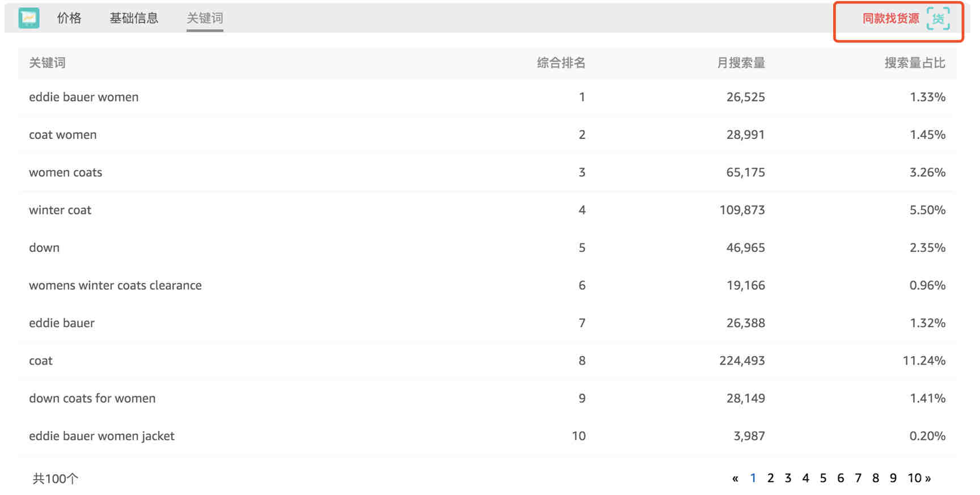Click search volume 19,166

(x=746, y=285)
